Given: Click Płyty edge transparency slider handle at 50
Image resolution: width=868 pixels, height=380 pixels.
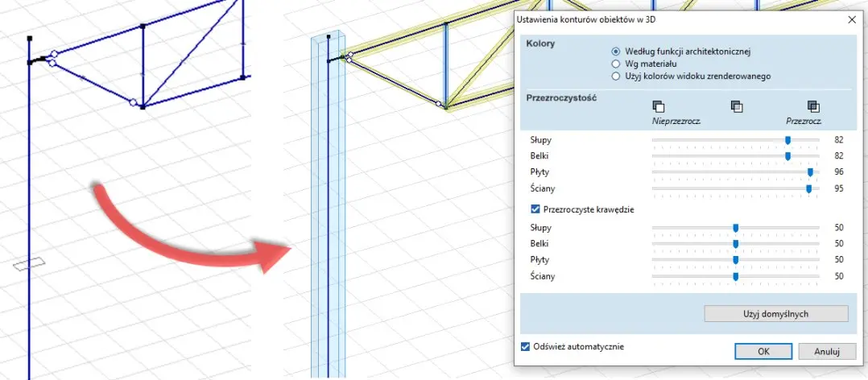Looking at the screenshot, I should click(x=735, y=260).
